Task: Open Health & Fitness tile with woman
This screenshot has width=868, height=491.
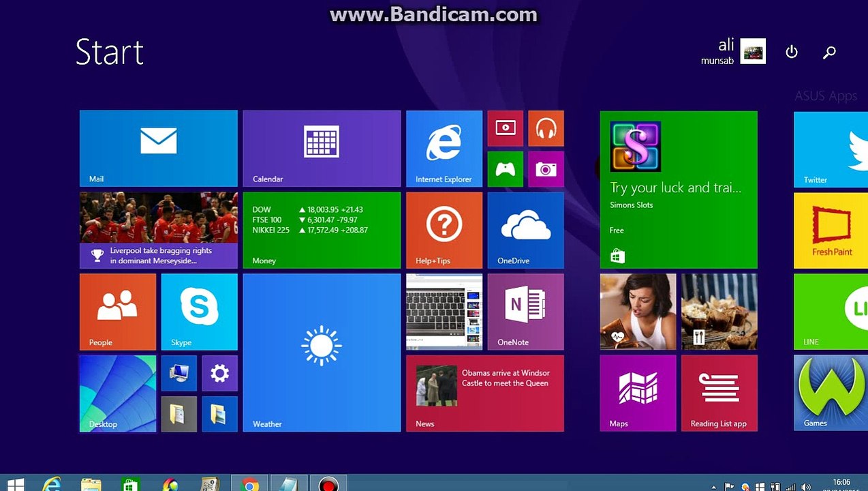Action: [638, 312]
